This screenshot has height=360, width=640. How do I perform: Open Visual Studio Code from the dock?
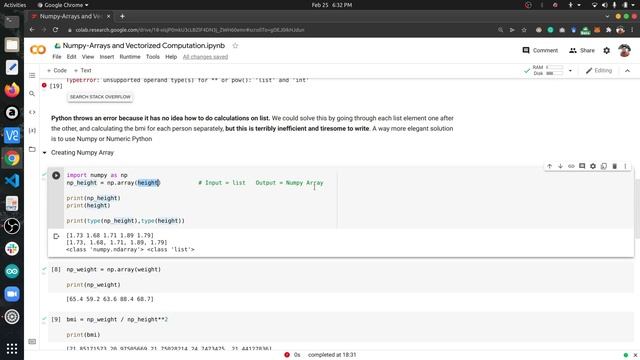point(12,180)
